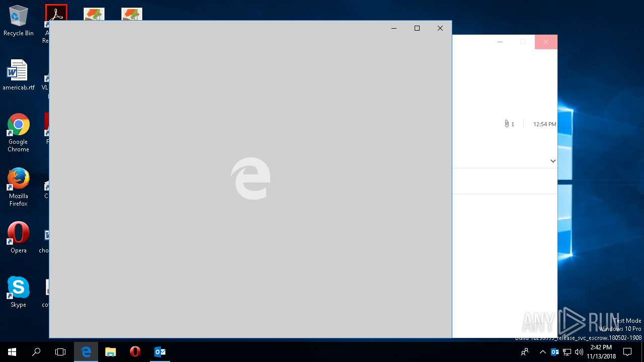Close the Edge window
644x362 pixels.
[x=440, y=28]
